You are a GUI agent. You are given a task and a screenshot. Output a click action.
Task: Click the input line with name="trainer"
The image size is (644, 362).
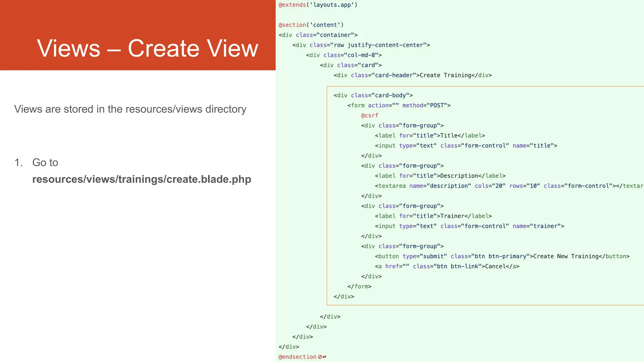(469, 226)
